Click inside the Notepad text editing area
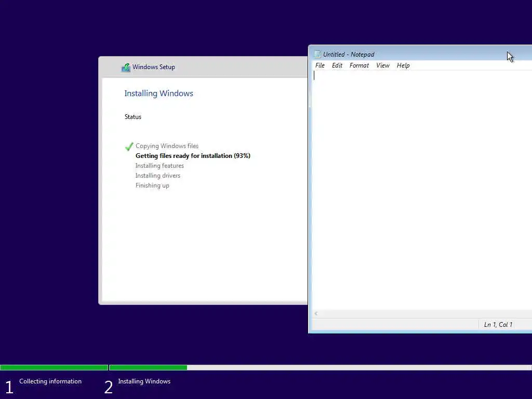Image resolution: width=532 pixels, height=399 pixels. pos(422,190)
